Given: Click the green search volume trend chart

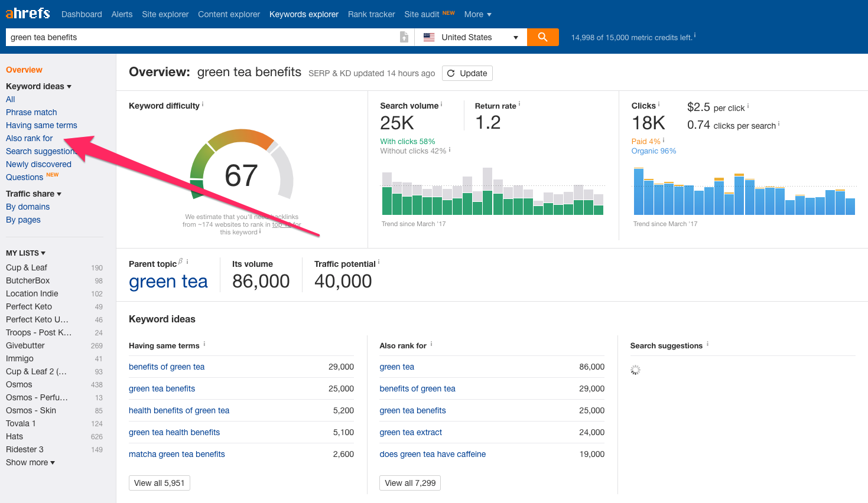Looking at the screenshot, I should click(x=493, y=191).
